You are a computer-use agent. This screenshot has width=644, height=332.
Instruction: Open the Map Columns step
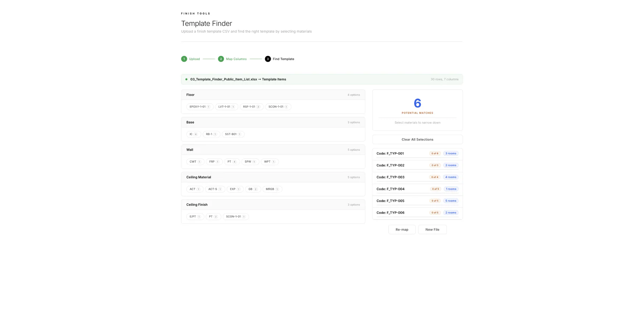tap(221, 59)
